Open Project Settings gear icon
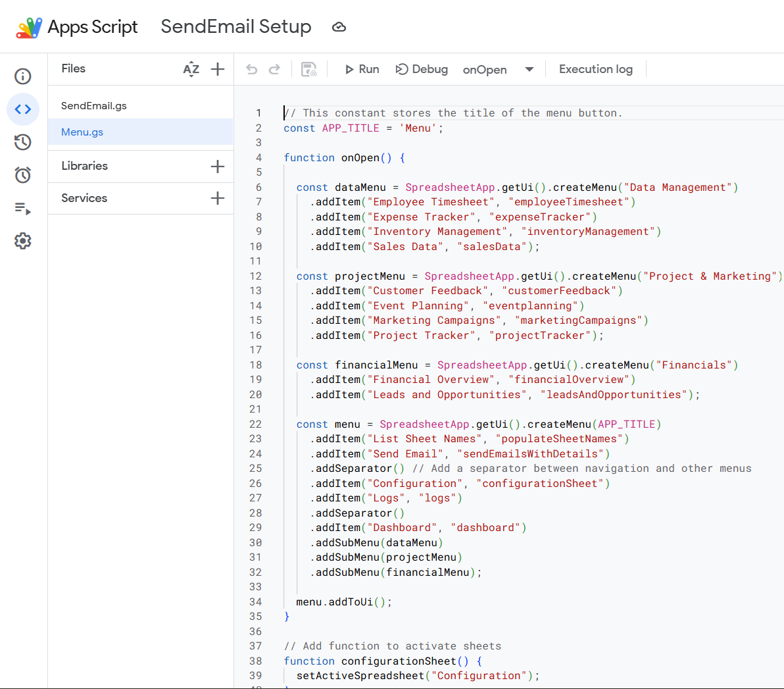Viewport: 784px width, 689px height. tap(23, 241)
